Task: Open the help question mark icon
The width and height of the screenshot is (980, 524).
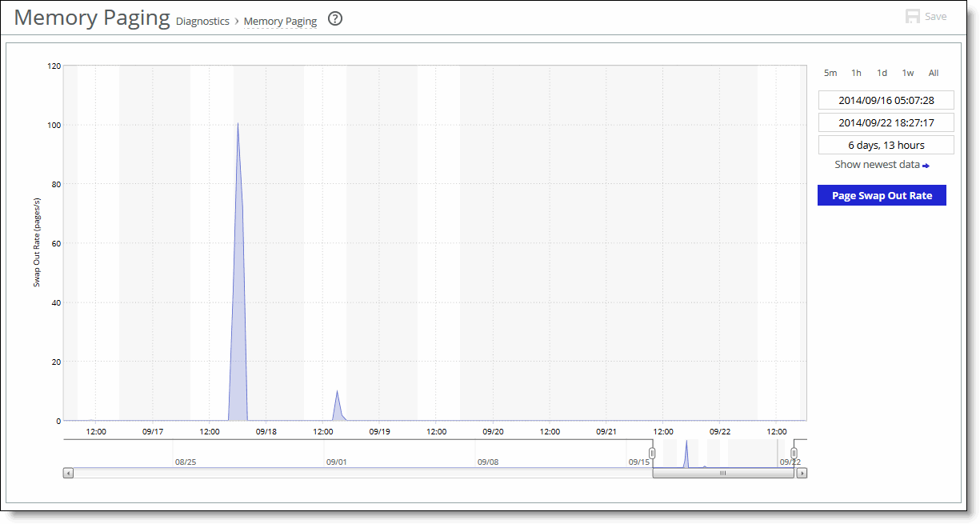Action: click(x=334, y=19)
